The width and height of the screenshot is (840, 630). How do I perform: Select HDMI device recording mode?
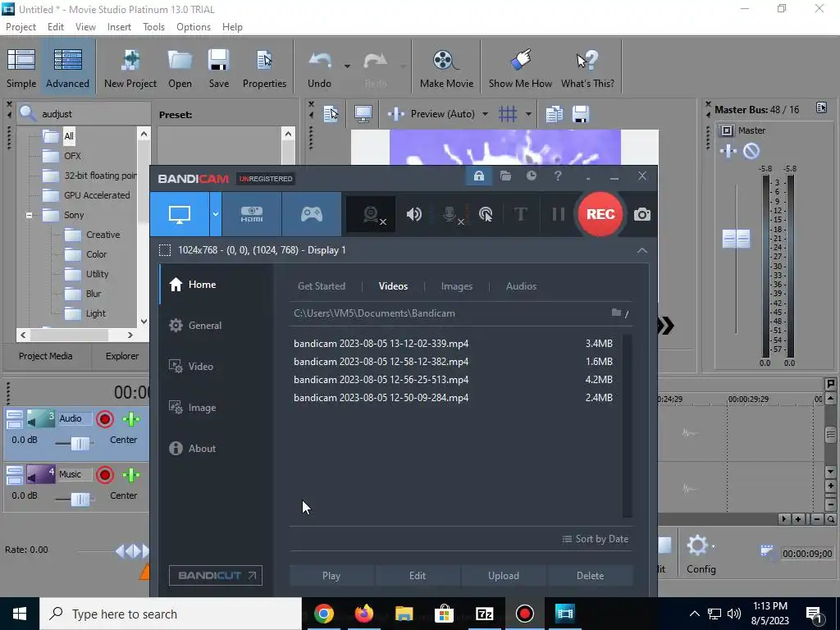click(252, 214)
